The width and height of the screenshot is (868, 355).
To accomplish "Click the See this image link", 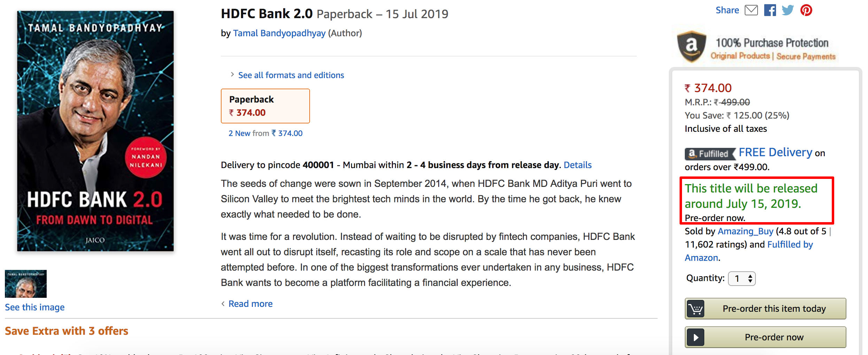I will pyautogui.click(x=34, y=307).
